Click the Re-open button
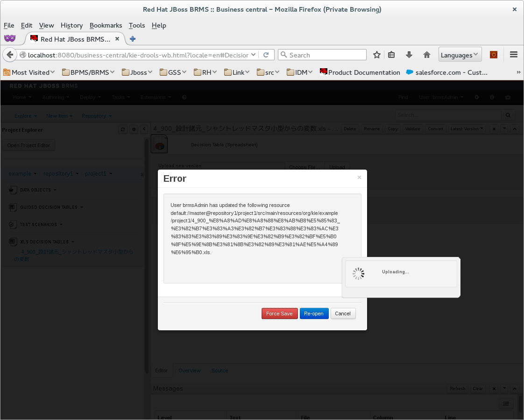Screen dimensions: 524x420 (314, 313)
